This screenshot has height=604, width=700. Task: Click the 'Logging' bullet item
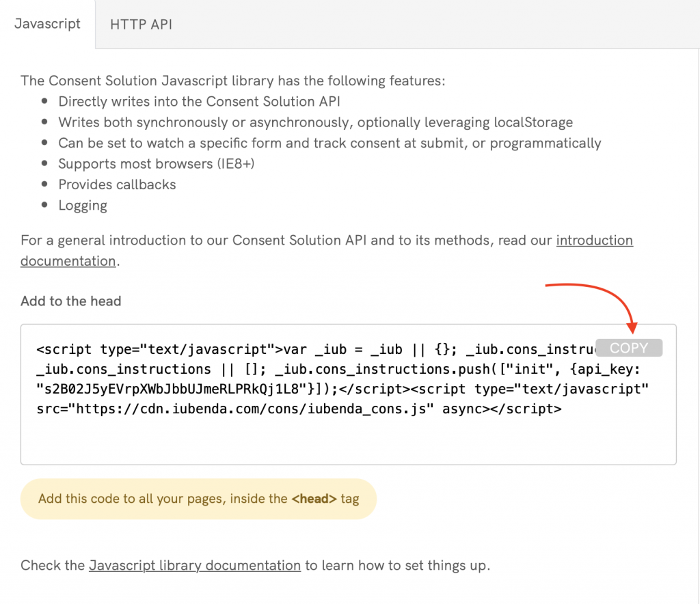[83, 206]
